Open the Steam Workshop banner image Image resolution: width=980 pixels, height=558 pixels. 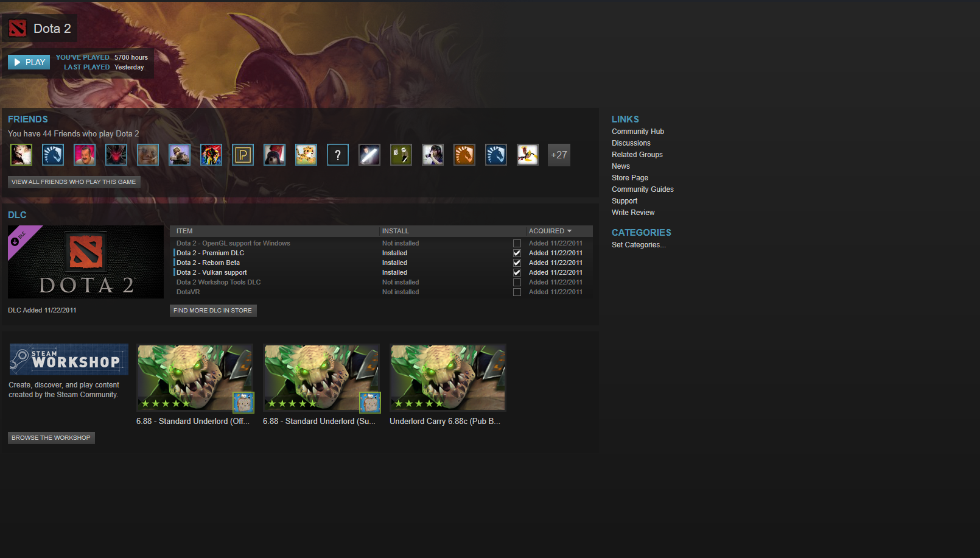point(69,359)
